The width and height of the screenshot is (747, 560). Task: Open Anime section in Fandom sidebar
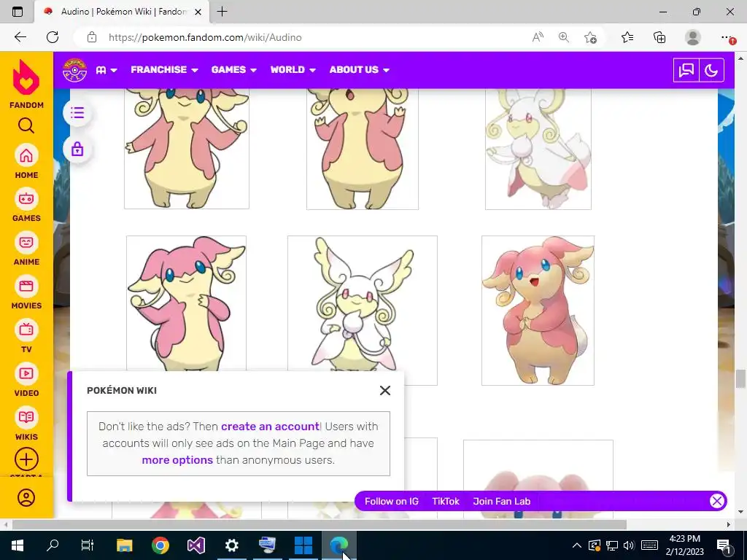pos(26,248)
